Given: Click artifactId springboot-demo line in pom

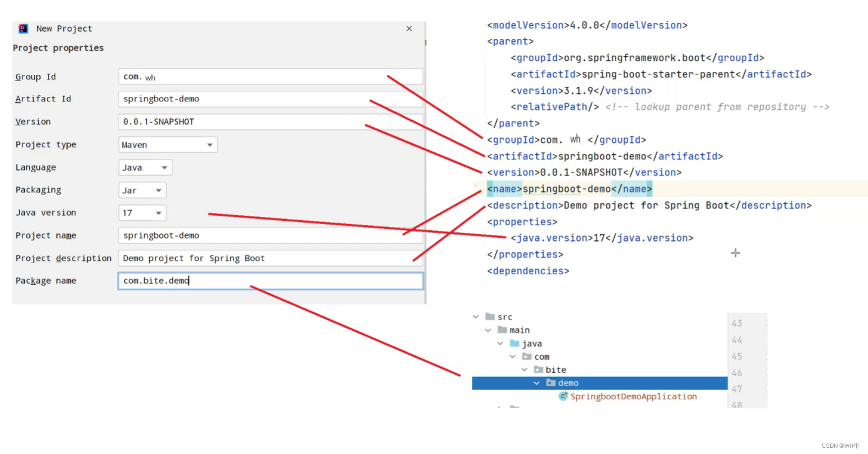Looking at the screenshot, I should pyautogui.click(x=605, y=156).
